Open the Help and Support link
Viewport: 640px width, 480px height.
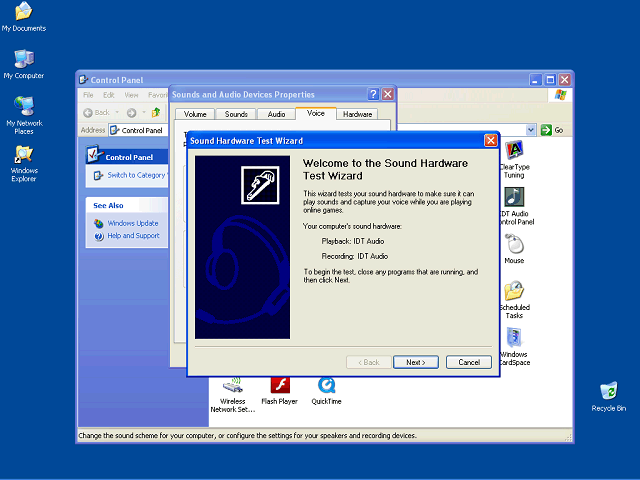point(133,236)
